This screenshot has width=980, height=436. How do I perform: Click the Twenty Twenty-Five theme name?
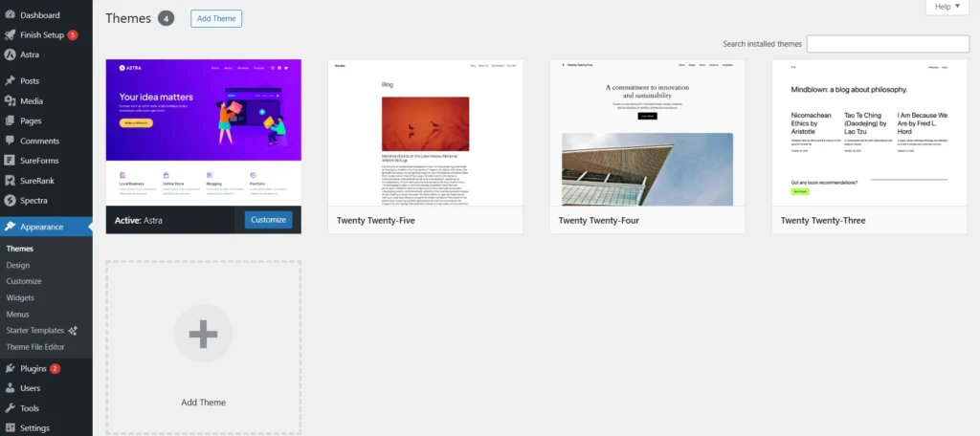click(x=375, y=221)
